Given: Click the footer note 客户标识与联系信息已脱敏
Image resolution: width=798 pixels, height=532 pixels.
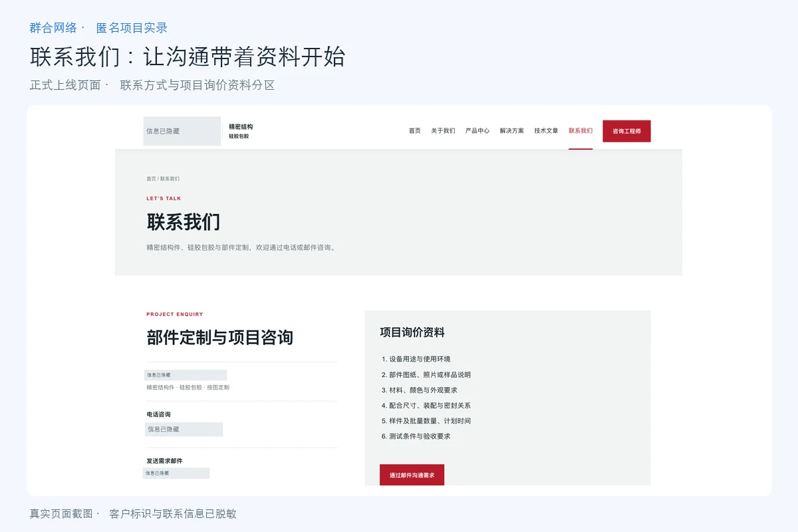Looking at the screenshot, I should coord(173,513).
